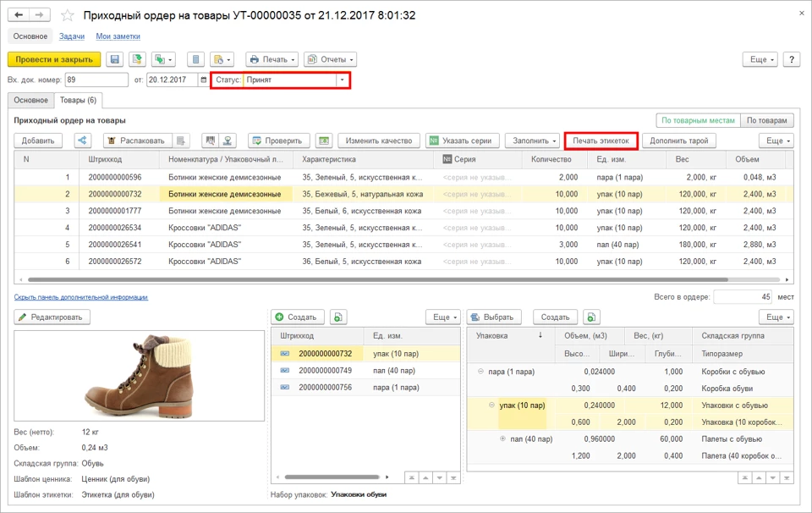
Task: Click the Скрыть панель дополнительной информации link
Action: 81,297
